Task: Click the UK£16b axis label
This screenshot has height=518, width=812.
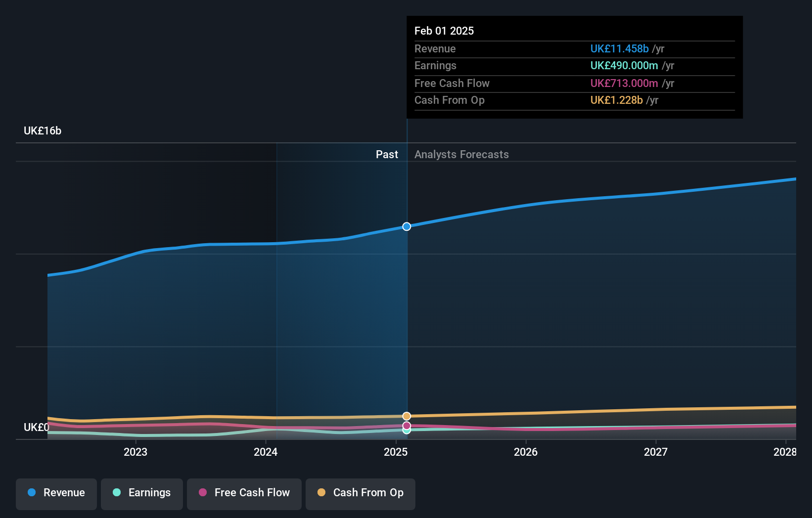Action: coord(43,131)
